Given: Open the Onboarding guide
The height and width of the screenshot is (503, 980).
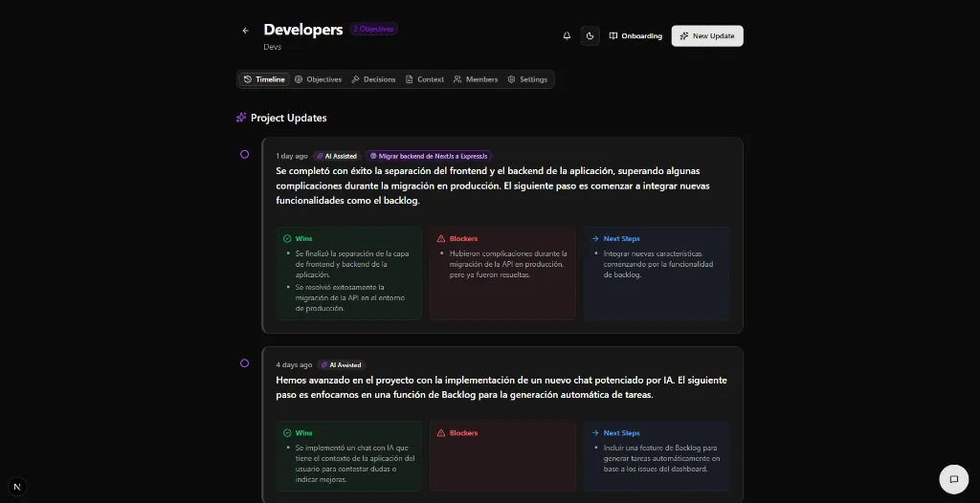Looking at the screenshot, I should pos(635,36).
